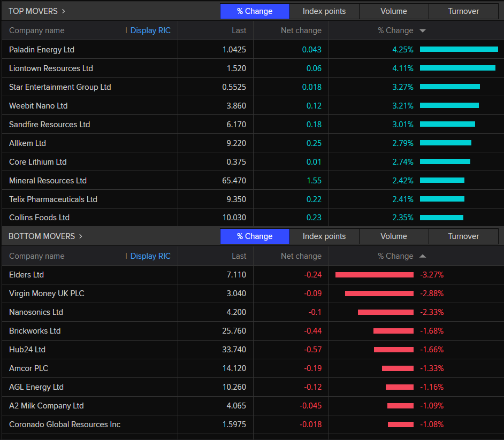Switch Top Movers to Volume tab
This screenshot has height=440, width=504.
tap(394, 11)
